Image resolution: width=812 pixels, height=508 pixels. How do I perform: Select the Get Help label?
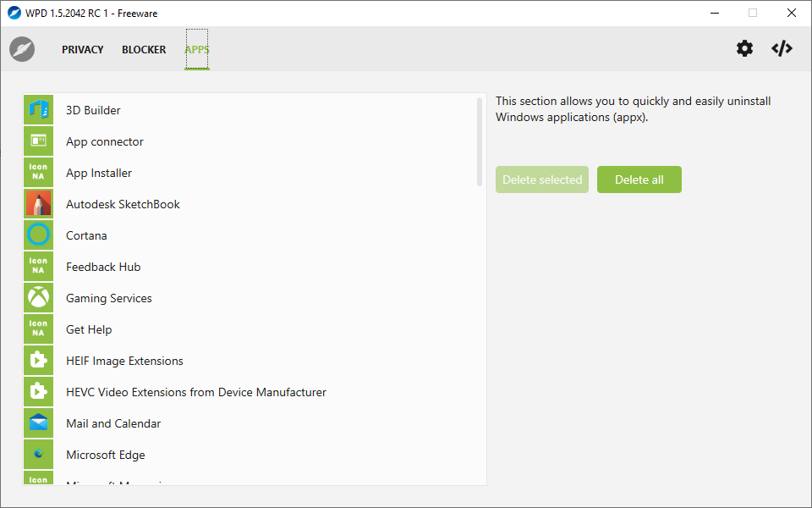tap(89, 329)
